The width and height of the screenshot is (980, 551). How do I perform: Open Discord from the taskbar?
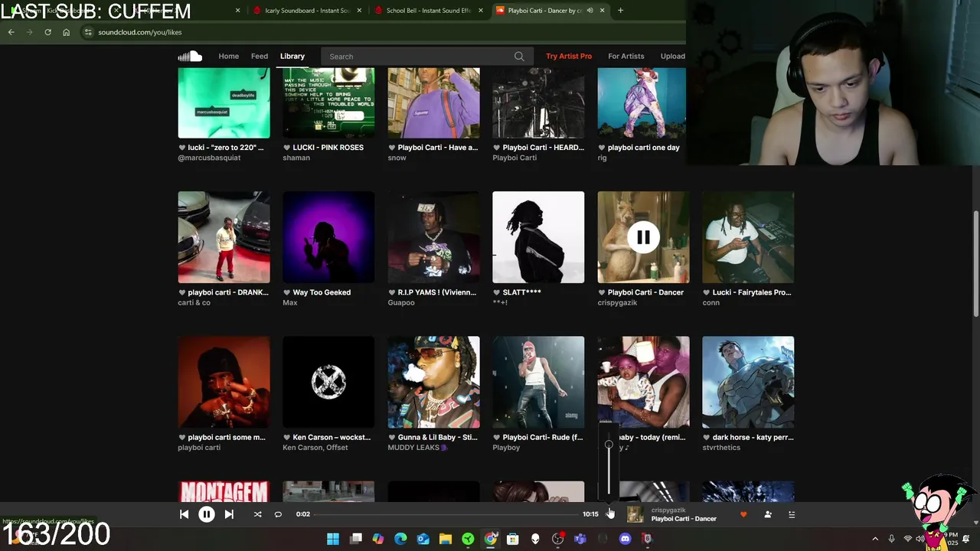click(625, 539)
